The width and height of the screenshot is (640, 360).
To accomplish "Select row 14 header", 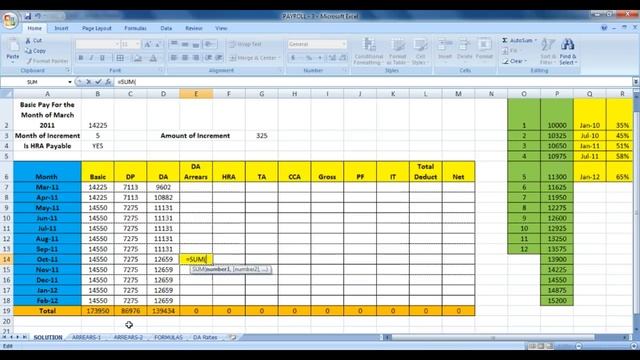I will click(7, 259).
